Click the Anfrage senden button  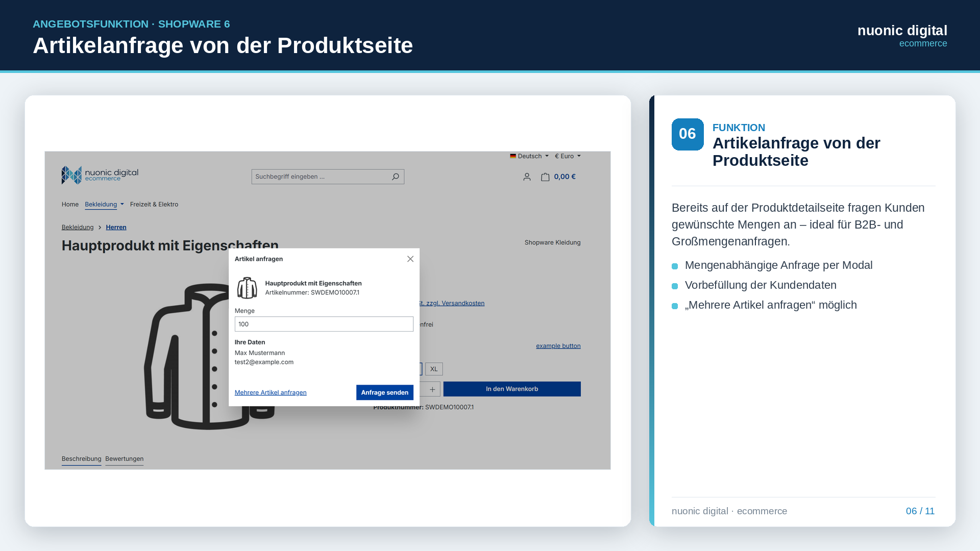click(x=385, y=392)
